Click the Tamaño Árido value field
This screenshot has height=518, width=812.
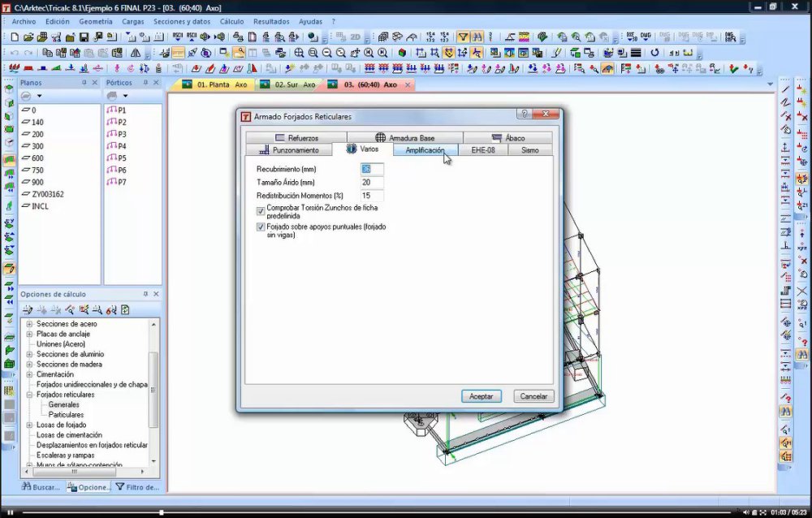(372, 183)
